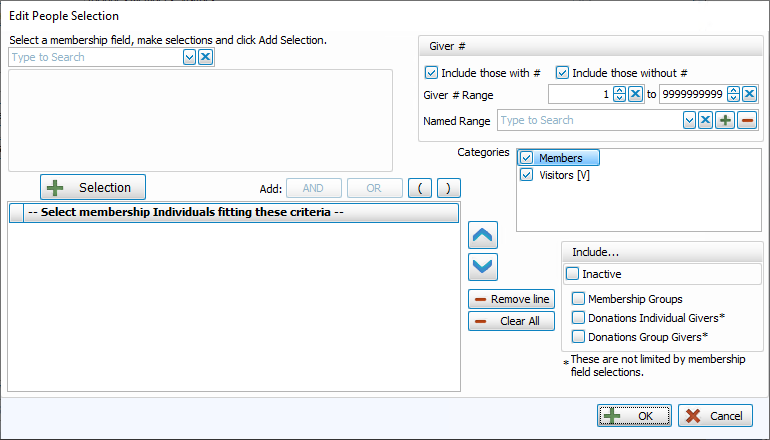
Task: Click the Clear All button
Action: [x=510, y=321]
